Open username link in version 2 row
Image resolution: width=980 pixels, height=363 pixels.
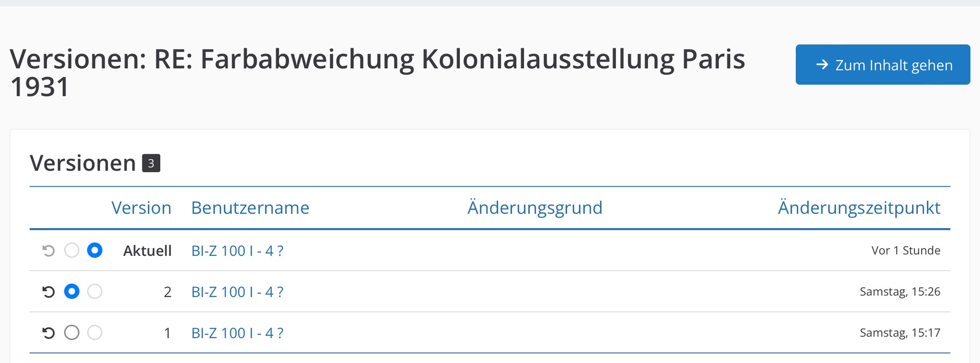(237, 292)
